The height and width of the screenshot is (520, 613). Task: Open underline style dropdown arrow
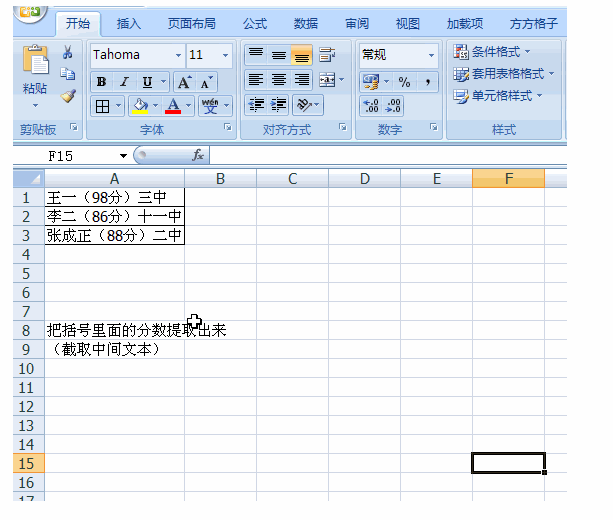pos(163,82)
